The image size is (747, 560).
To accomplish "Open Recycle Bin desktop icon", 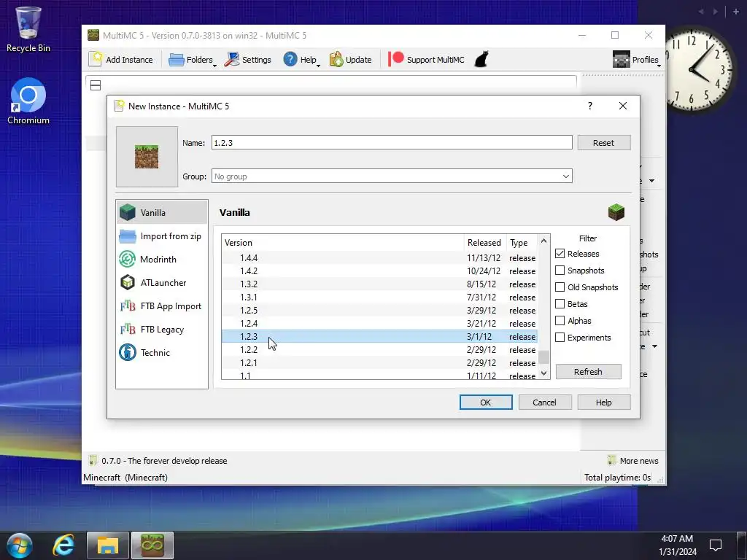I will click(28, 29).
